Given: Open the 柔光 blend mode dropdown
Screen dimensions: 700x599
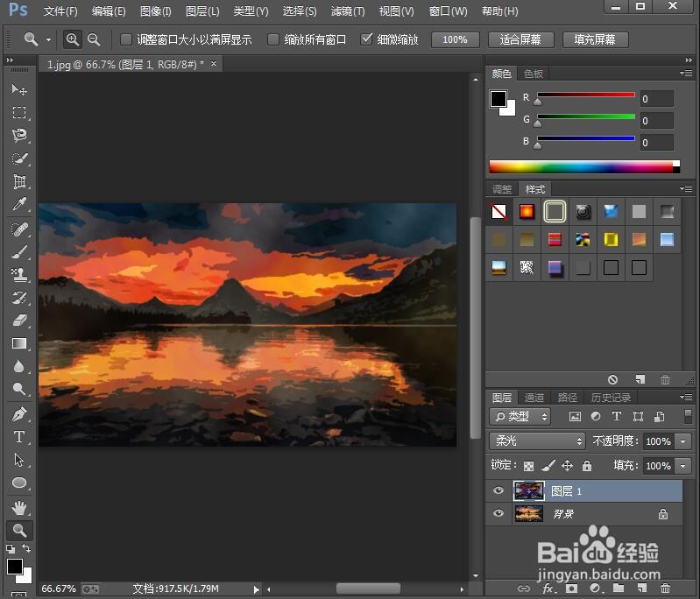Looking at the screenshot, I should [538, 441].
